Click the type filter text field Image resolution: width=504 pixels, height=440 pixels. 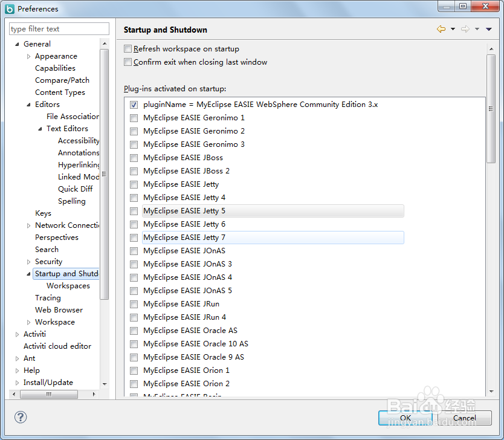[x=59, y=28]
